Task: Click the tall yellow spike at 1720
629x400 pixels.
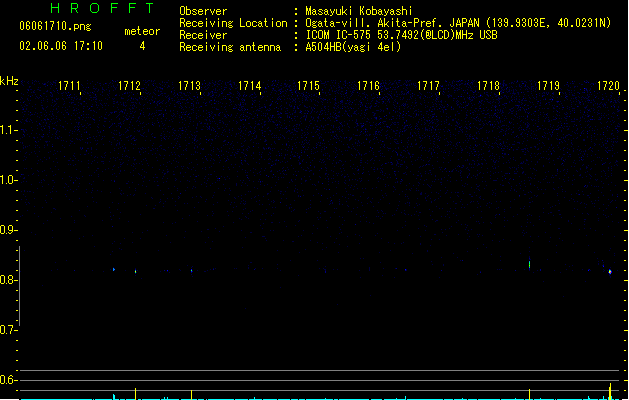Action: (610, 391)
